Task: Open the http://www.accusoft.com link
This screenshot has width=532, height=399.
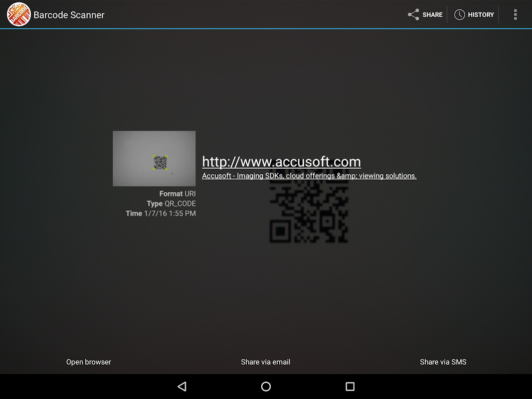Action: tap(281, 162)
